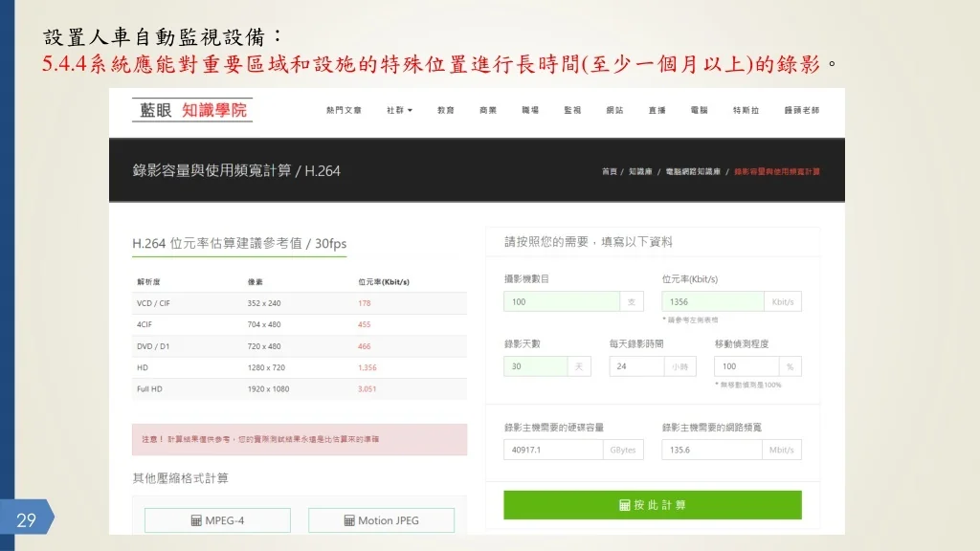Click the slide number 29 badge
Image resolution: width=980 pixels, height=551 pixels.
(26, 519)
